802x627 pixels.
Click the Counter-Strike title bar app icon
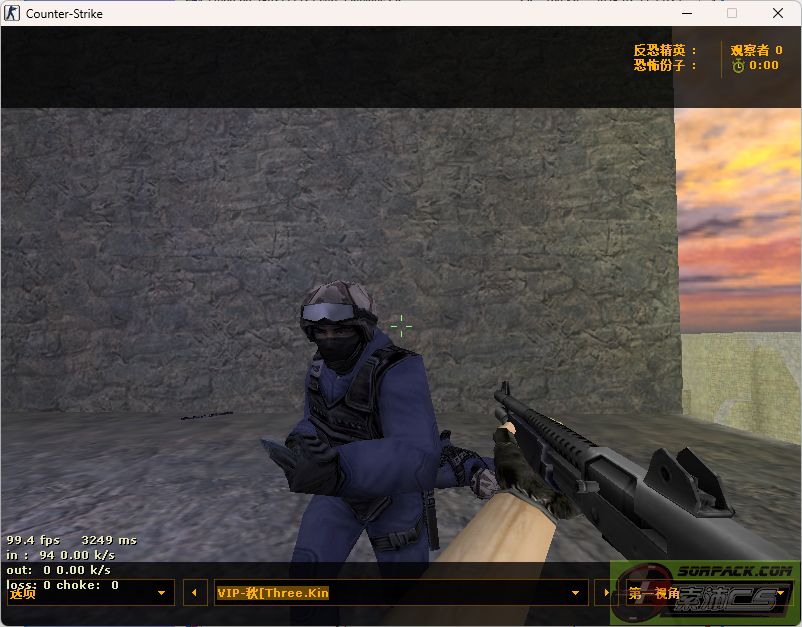tap(12, 13)
